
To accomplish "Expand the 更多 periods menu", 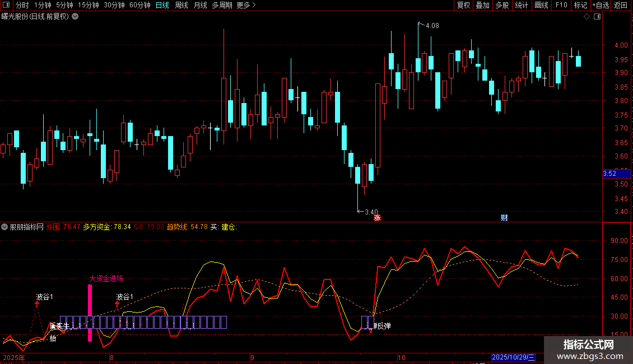I will [246, 5].
